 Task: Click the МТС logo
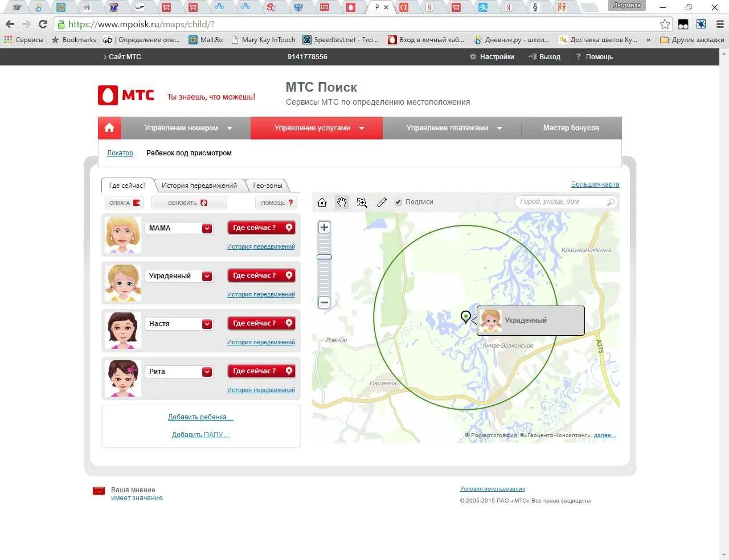126,95
